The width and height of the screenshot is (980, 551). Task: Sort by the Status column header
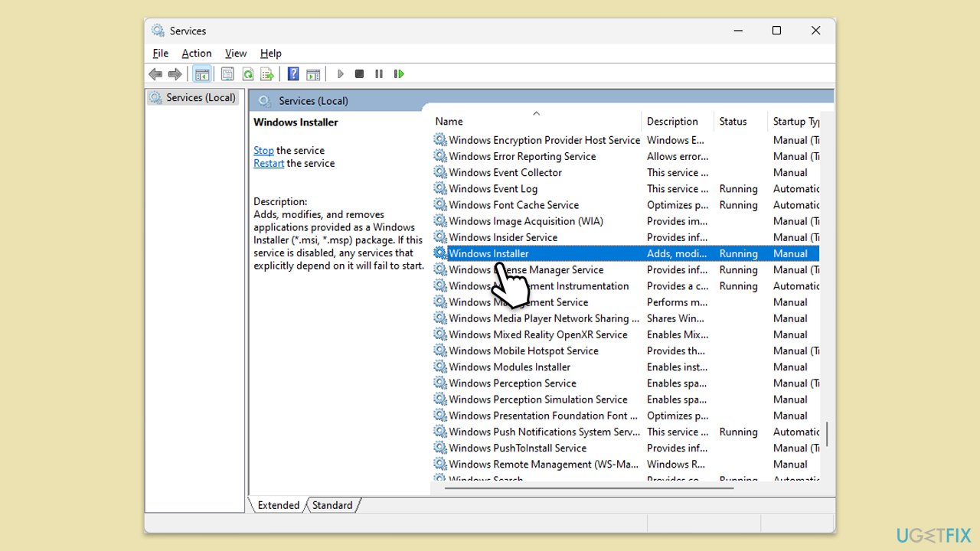(x=741, y=121)
